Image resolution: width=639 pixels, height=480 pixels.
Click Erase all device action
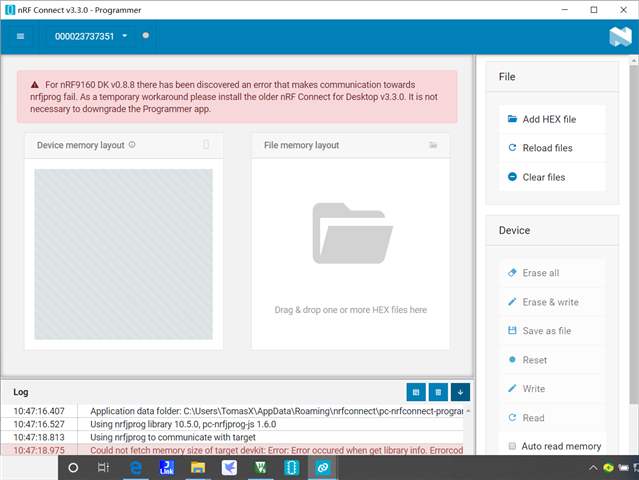tap(552, 273)
